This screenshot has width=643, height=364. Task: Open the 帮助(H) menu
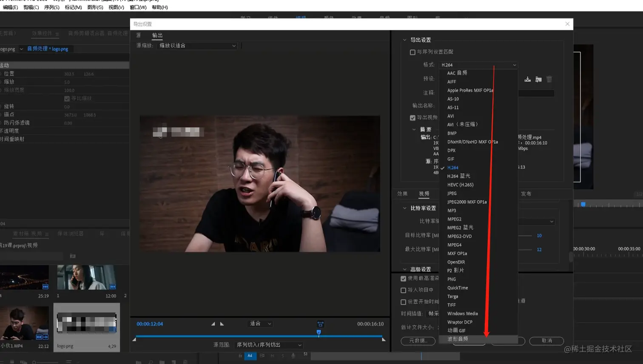[x=160, y=7]
